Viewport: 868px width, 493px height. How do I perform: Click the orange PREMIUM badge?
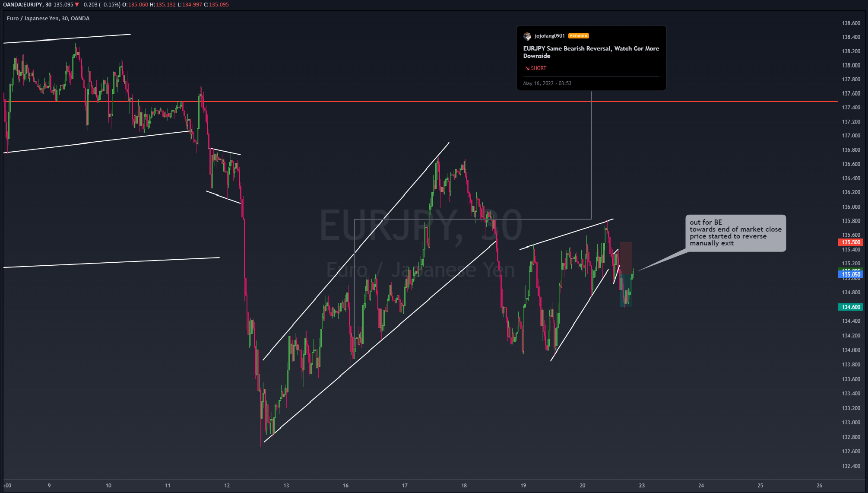coord(579,36)
